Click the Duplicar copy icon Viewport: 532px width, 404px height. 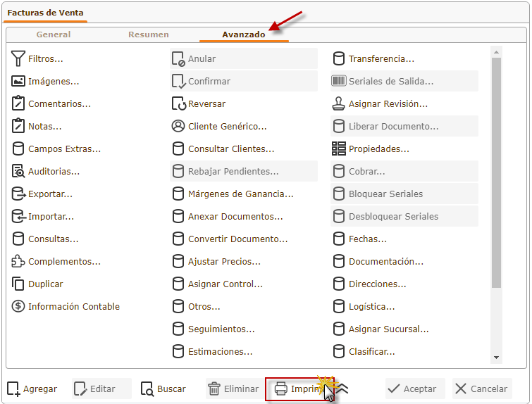tap(18, 284)
